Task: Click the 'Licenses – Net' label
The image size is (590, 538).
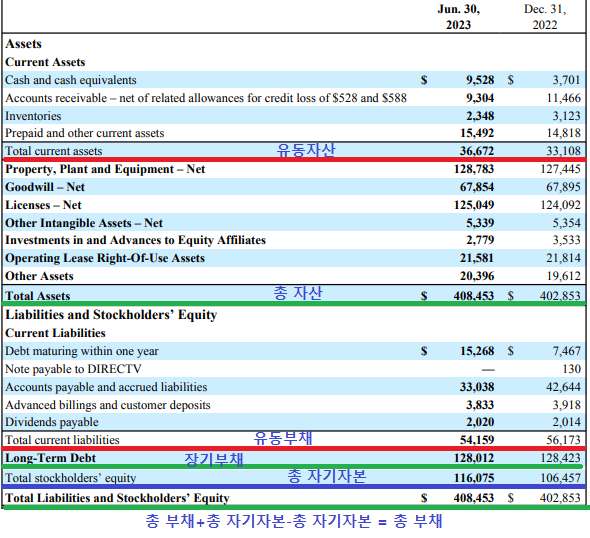Action: pyautogui.click(x=43, y=205)
